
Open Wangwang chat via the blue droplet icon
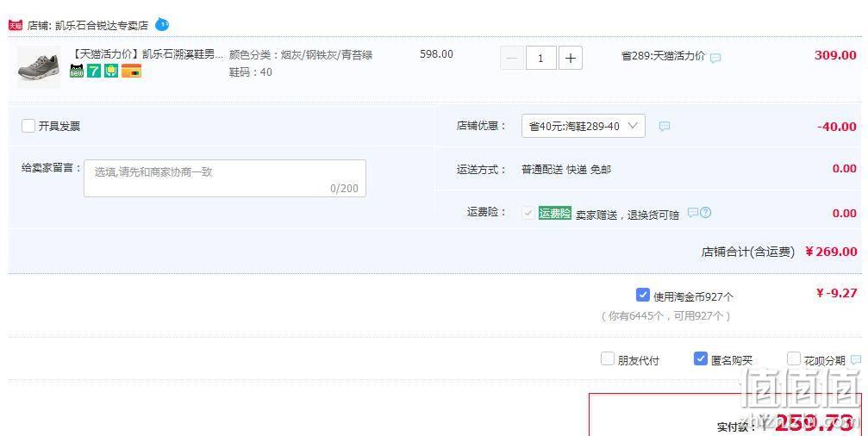click(x=162, y=24)
